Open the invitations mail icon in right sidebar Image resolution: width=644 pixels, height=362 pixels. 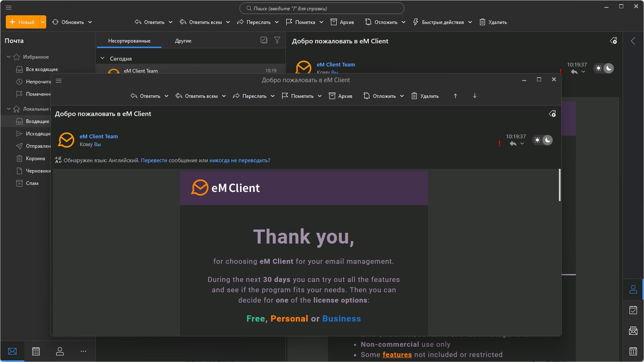pyautogui.click(x=633, y=331)
